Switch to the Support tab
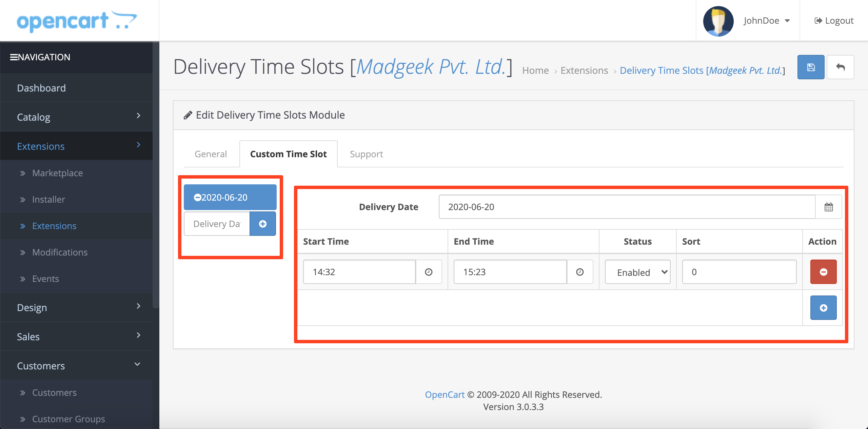This screenshot has height=429, width=868. pyautogui.click(x=366, y=154)
